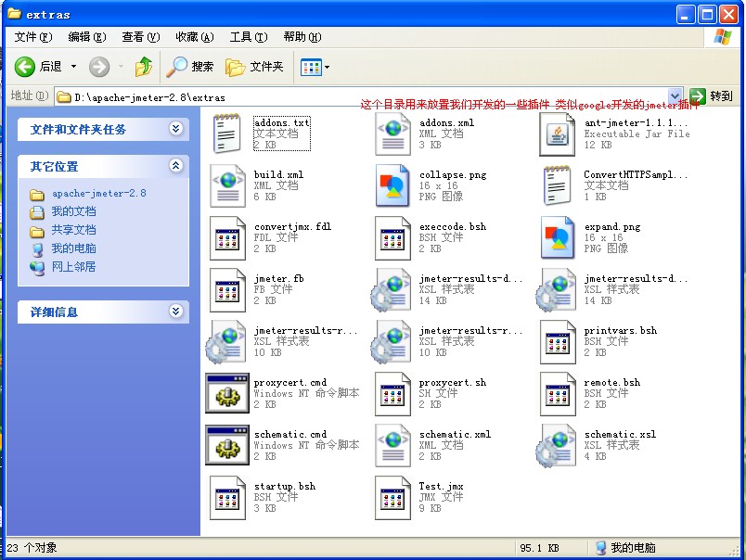Select startup.bsh file icon
This screenshot has height=560, width=746.
[227, 498]
